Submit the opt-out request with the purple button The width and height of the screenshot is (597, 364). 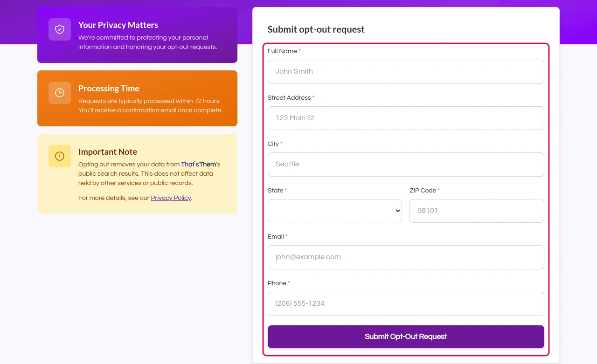tap(406, 337)
